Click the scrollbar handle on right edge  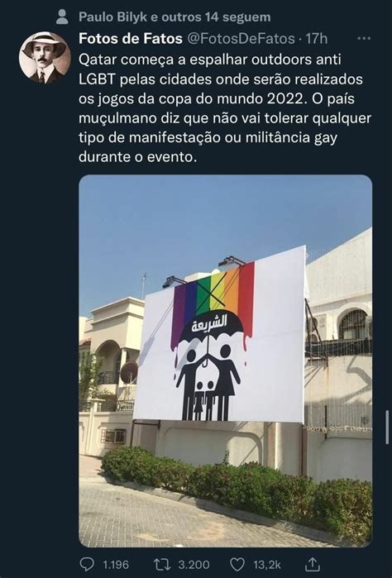coord(387,427)
